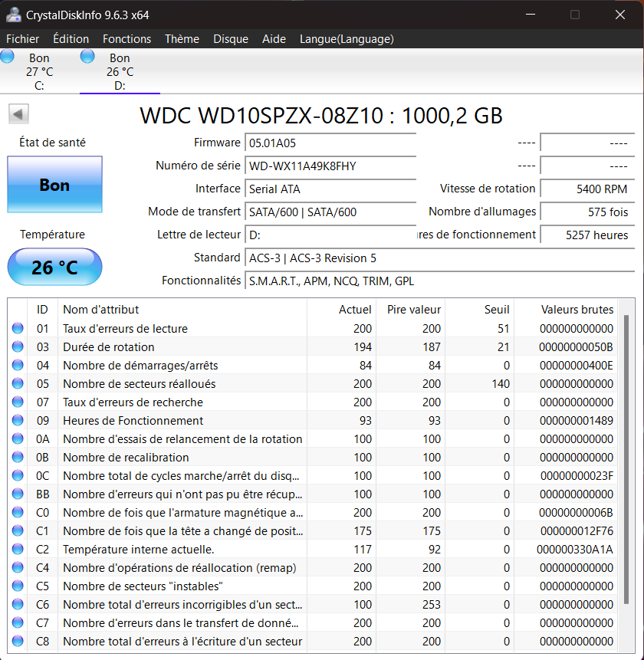
Task: Click the Seuil column header
Action: 479,310
